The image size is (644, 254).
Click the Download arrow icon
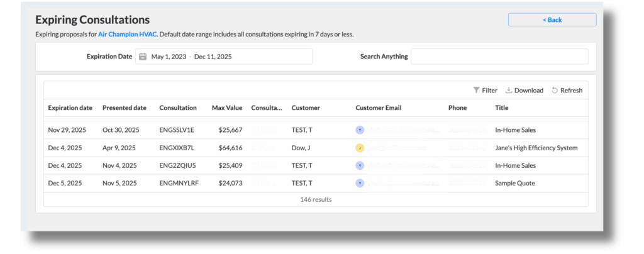point(509,91)
